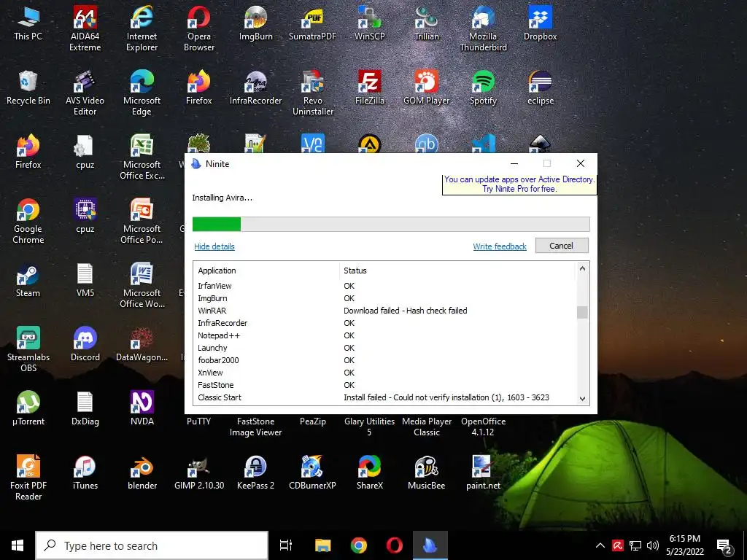Select the GOM Player desktop shortcut
Viewport: 747px width, 560px height.
(x=426, y=88)
